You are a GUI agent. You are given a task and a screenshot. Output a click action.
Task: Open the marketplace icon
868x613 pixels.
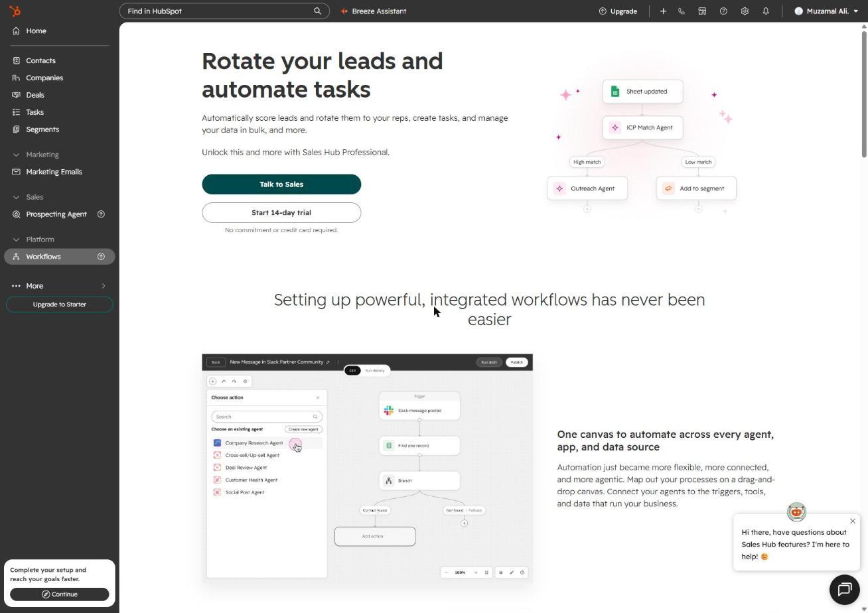(x=702, y=11)
